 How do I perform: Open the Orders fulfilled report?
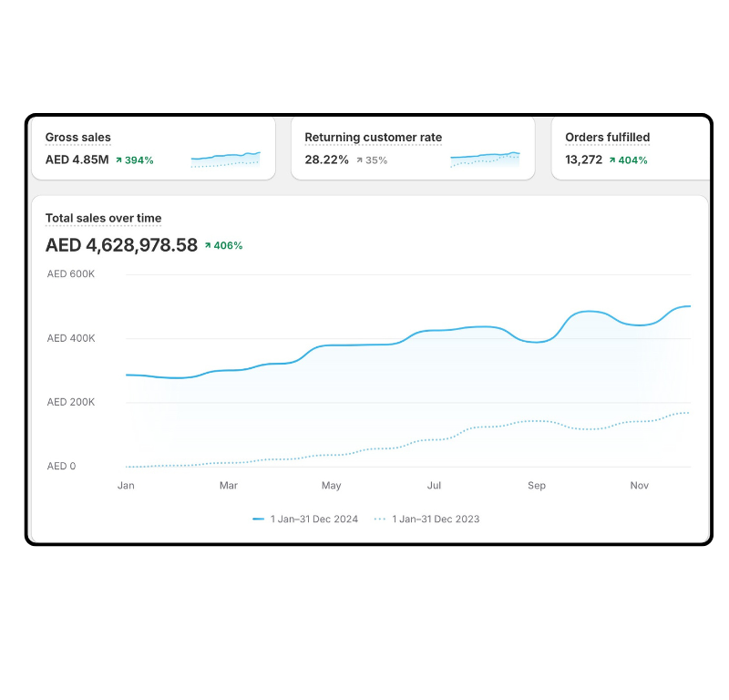(607, 138)
